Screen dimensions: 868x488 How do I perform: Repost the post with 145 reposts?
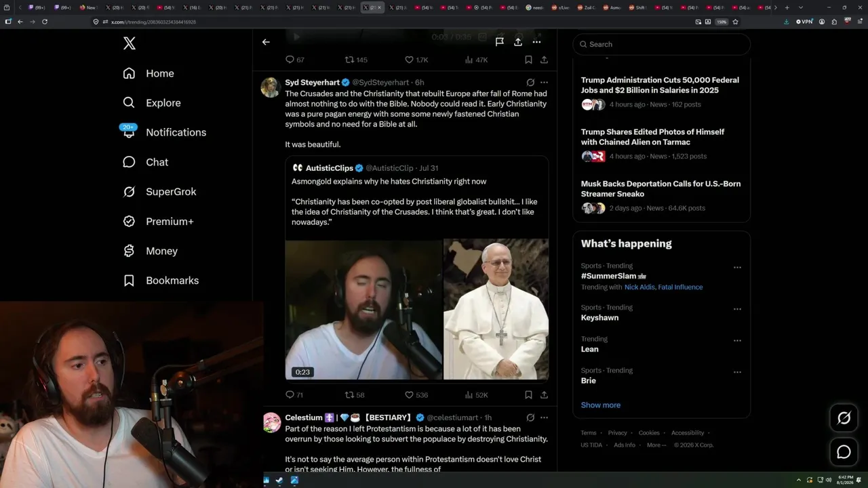click(x=356, y=60)
